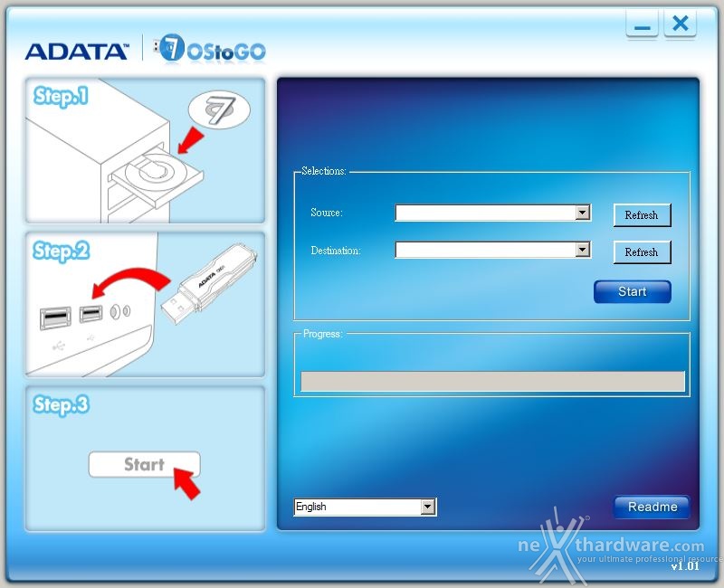This screenshot has width=724, height=588.
Task: Click the ADATA logo
Action: pos(77,52)
